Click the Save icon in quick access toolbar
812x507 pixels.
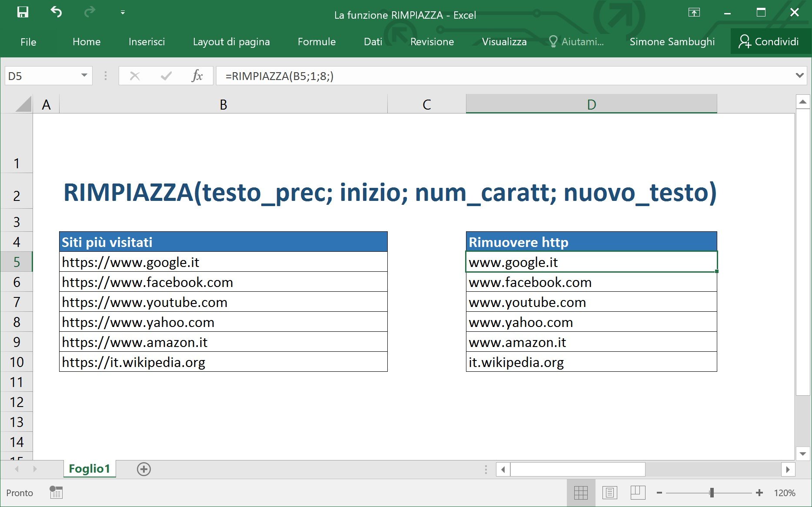tap(23, 12)
